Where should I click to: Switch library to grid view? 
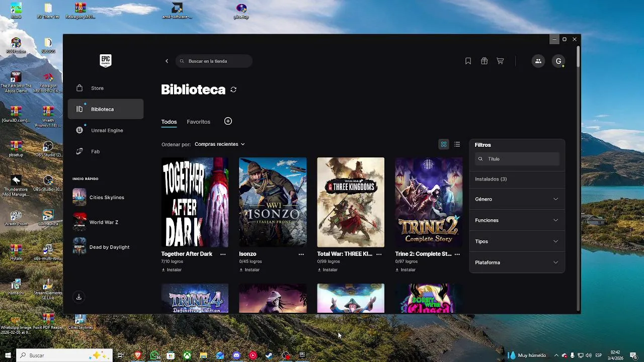coord(444,144)
